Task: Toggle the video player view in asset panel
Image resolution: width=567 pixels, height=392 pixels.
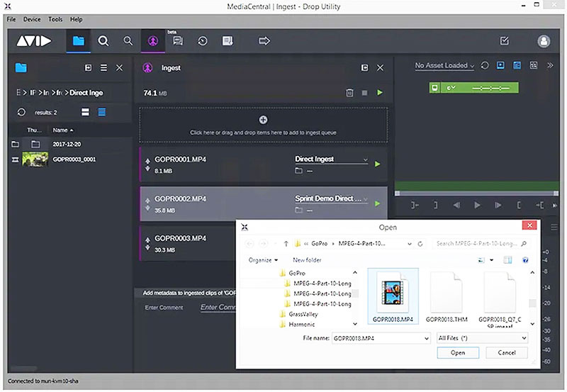Action: [x=500, y=65]
